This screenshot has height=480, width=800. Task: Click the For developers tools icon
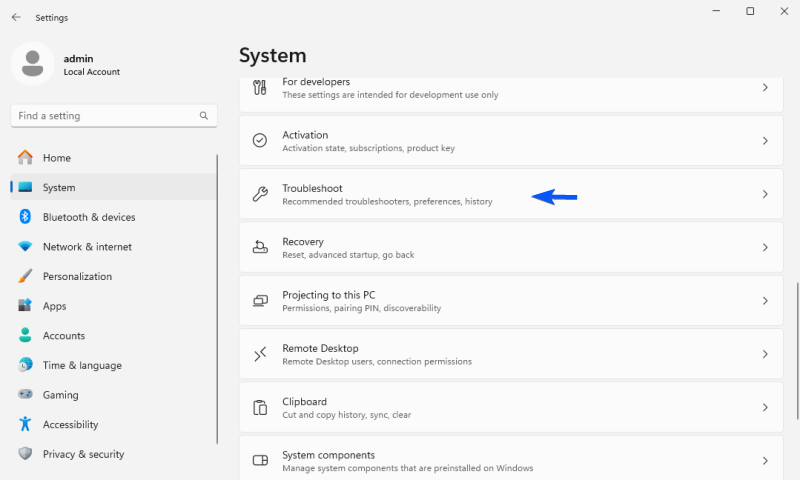click(260, 88)
